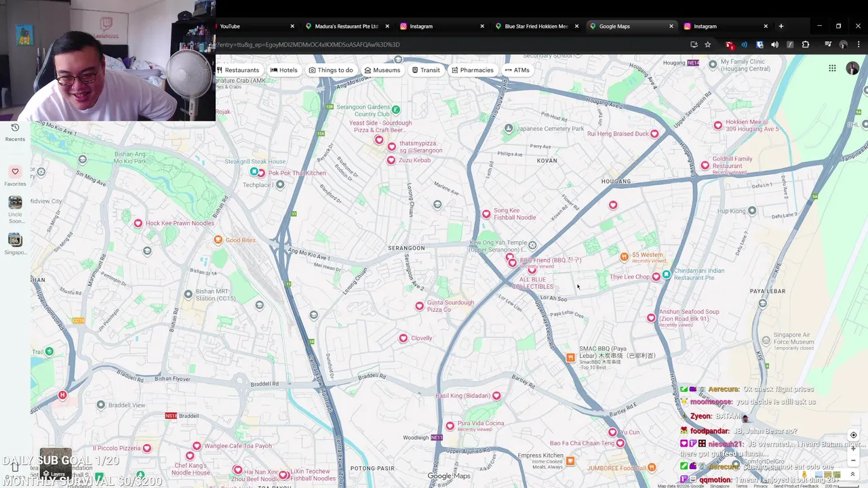Click the Basil King (Bidadari) pin
This screenshot has width=868, height=488.
click(496, 396)
